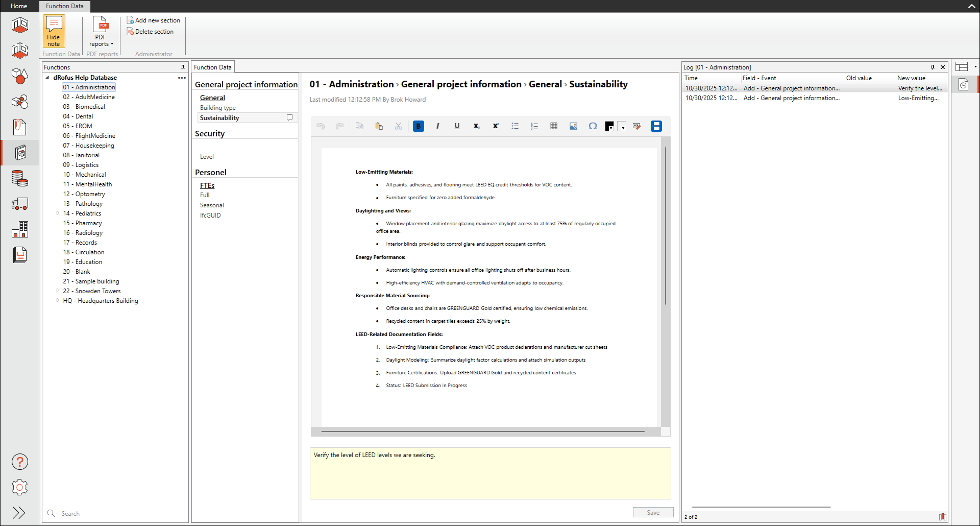
Task: Toggle bold formatting in the editor
Action: (x=418, y=126)
